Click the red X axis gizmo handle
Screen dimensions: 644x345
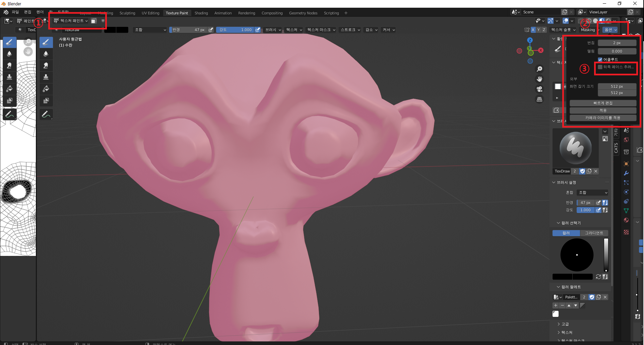pyautogui.click(x=541, y=50)
